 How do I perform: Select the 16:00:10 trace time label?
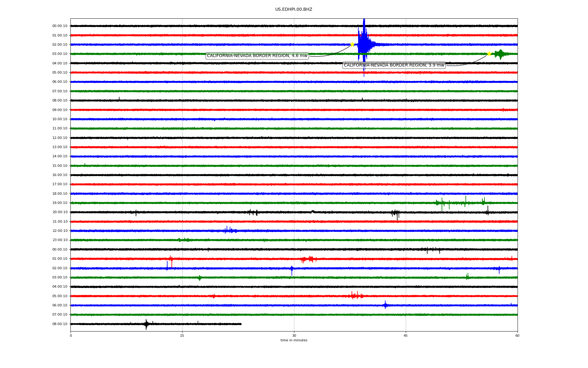[x=60, y=175]
